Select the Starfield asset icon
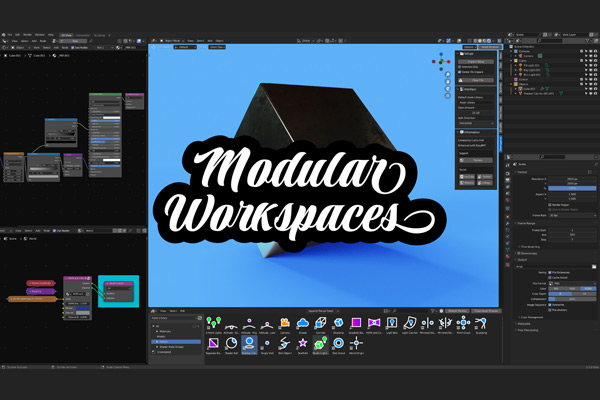Image resolution: width=600 pixels, height=400 pixels. pyautogui.click(x=303, y=345)
